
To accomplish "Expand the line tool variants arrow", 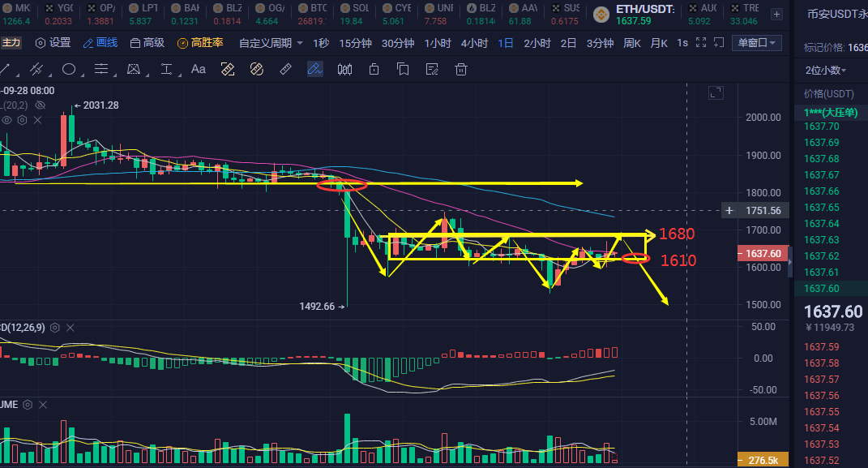I will point(18,75).
